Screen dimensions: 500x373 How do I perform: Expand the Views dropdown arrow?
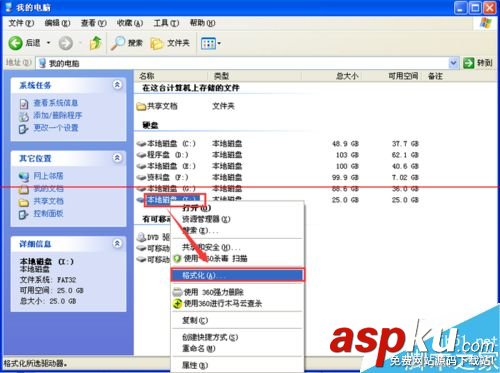[x=219, y=43]
